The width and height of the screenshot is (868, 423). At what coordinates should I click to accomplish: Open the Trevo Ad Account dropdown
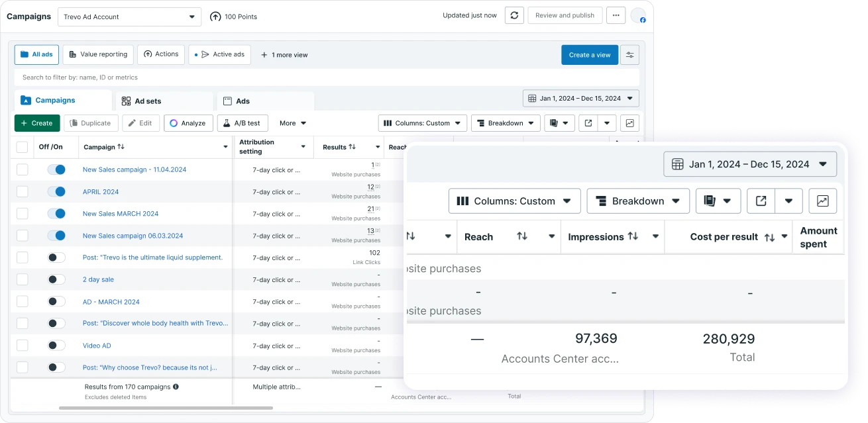click(x=129, y=17)
